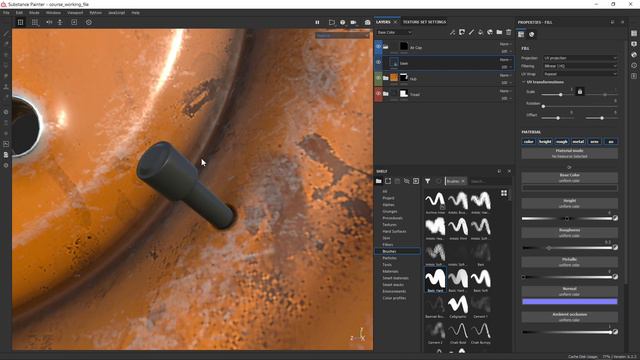Adjust the Roughness slider
Viewport: 640px width, 360px height.
point(567,248)
